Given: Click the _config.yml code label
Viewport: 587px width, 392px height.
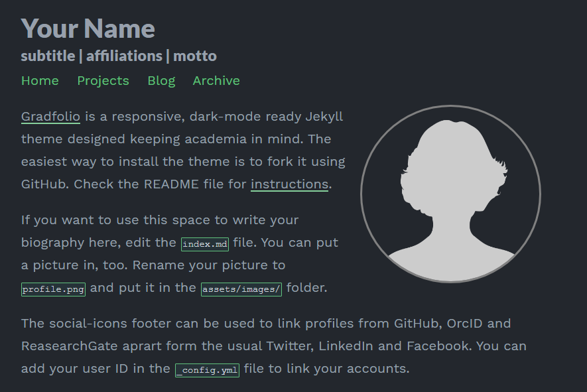Looking at the screenshot, I should (207, 369).
